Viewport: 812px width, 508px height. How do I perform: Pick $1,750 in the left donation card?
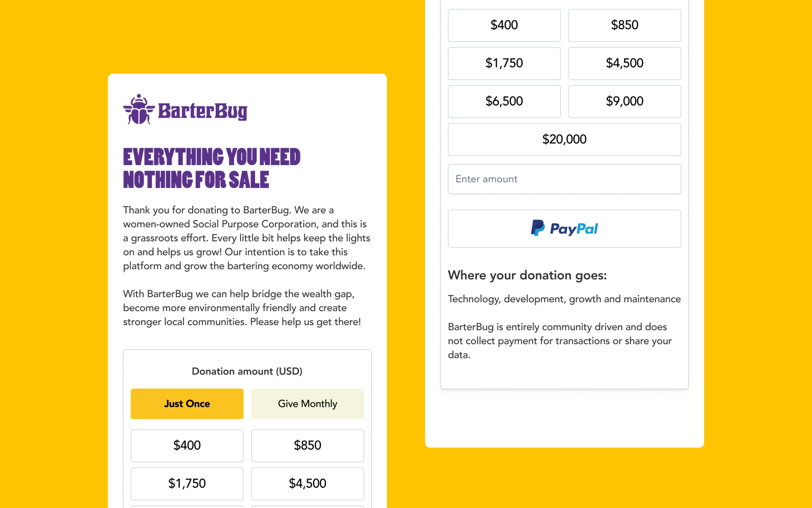click(187, 484)
